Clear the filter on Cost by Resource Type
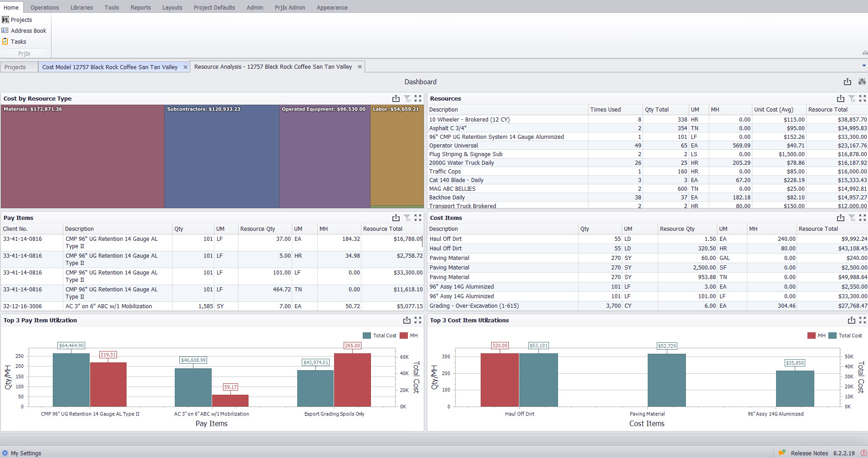 (407, 98)
